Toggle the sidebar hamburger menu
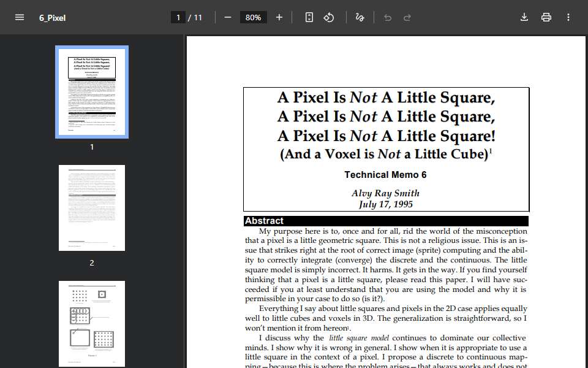The height and width of the screenshot is (368, 588). [x=20, y=18]
